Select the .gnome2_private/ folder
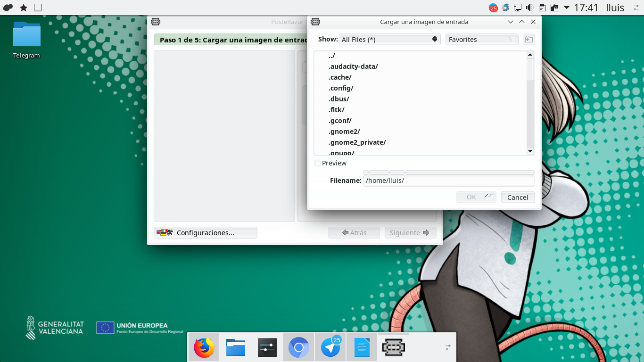644x362 pixels. click(357, 142)
